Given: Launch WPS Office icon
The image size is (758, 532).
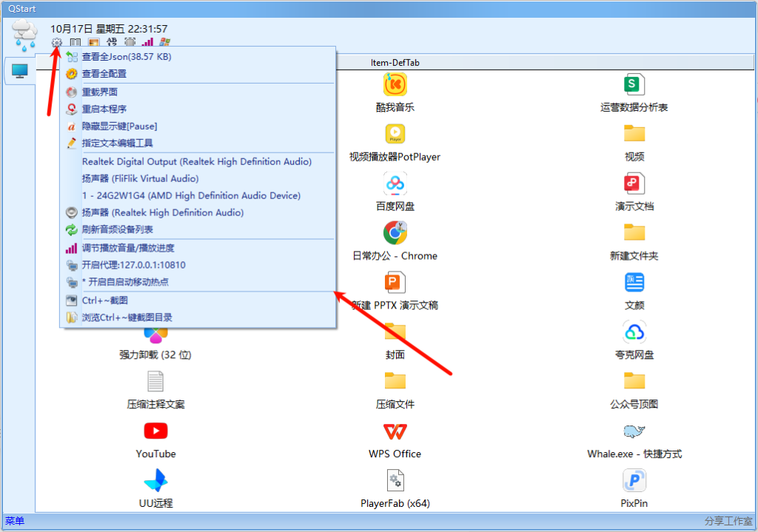Looking at the screenshot, I should point(395,431).
